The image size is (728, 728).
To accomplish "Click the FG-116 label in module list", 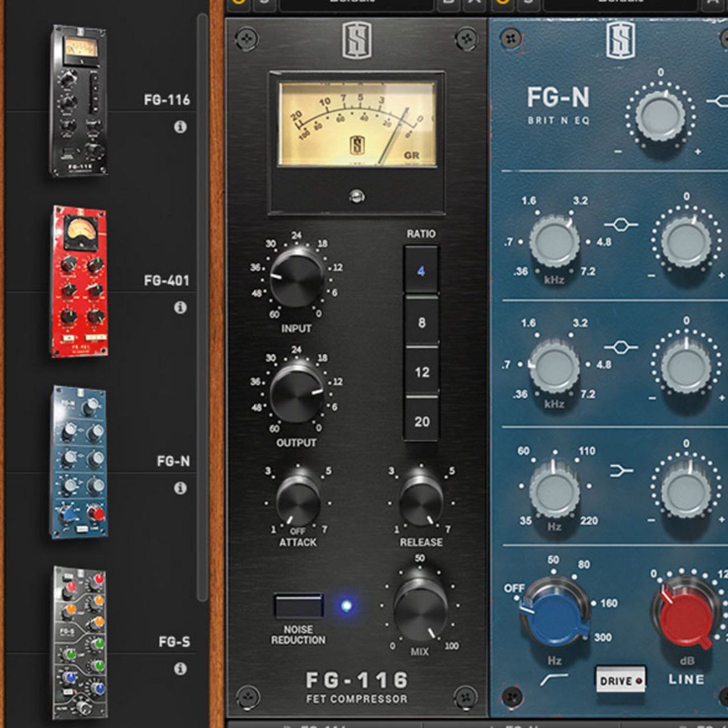I will pos(167,100).
